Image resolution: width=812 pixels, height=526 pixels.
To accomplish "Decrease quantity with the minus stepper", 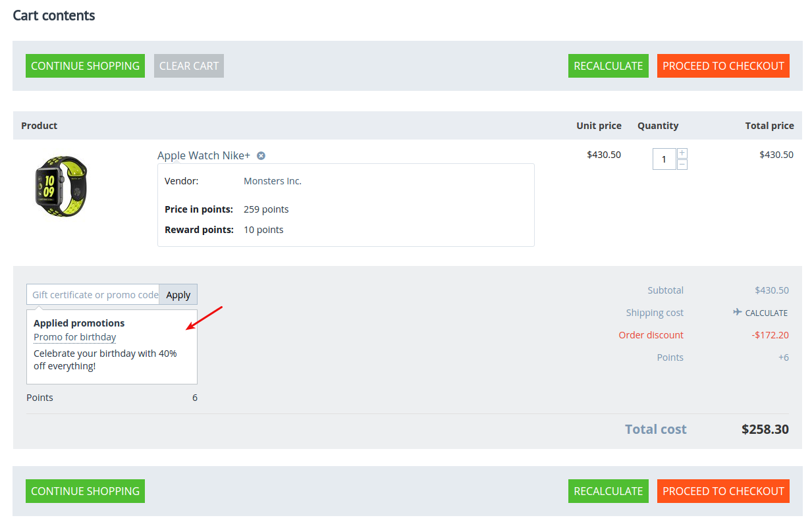I will 682,164.
